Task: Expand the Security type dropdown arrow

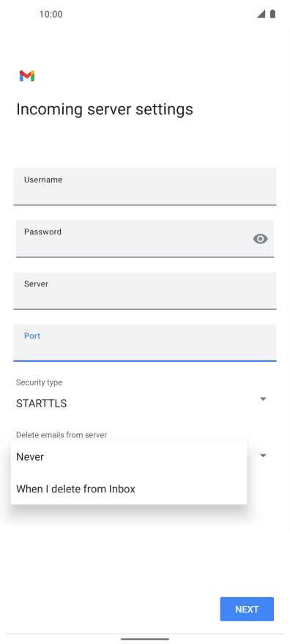Action: (x=264, y=399)
